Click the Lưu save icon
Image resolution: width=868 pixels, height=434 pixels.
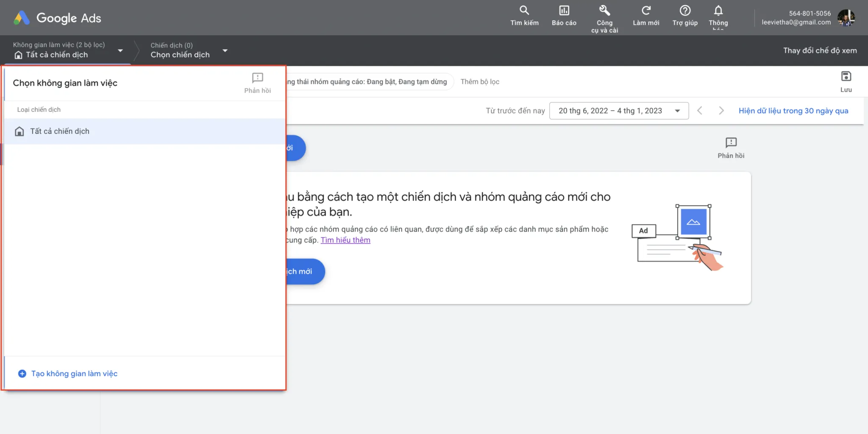click(x=846, y=82)
